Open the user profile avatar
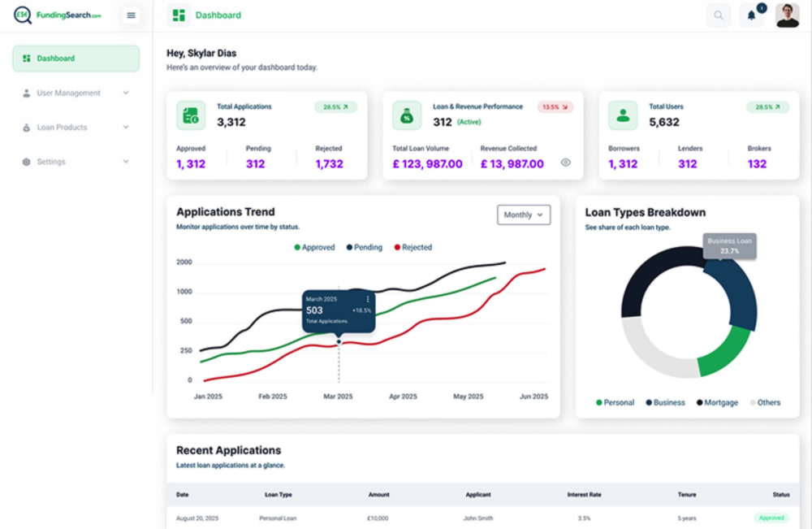 click(x=787, y=15)
